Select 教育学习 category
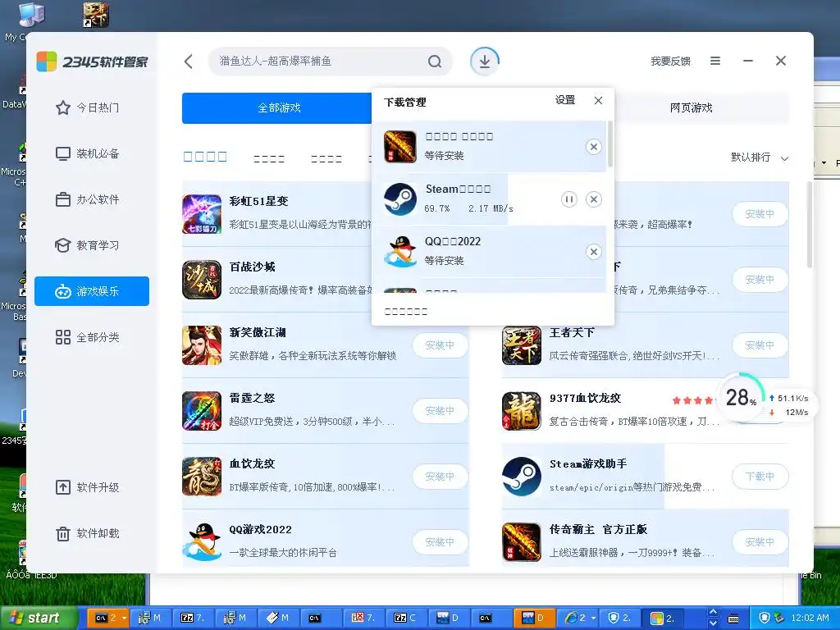Image resolution: width=840 pixels, height=630 pixels. coord(92,245)
